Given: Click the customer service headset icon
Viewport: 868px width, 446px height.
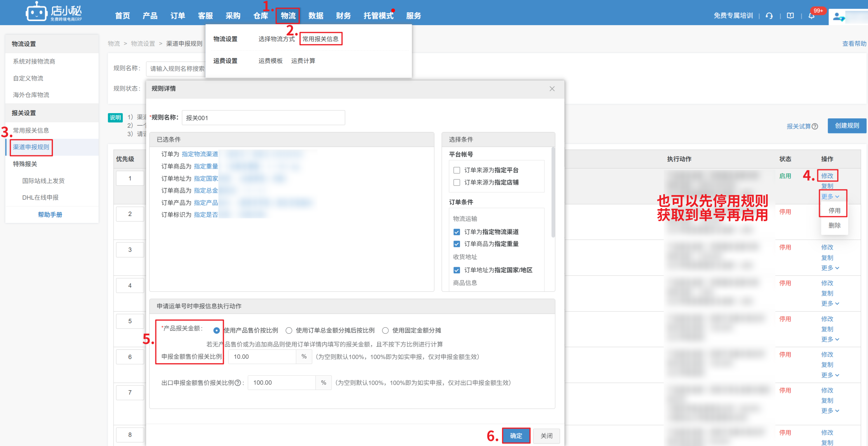Looking at the screenshot, I should click(x=769, y=15).
